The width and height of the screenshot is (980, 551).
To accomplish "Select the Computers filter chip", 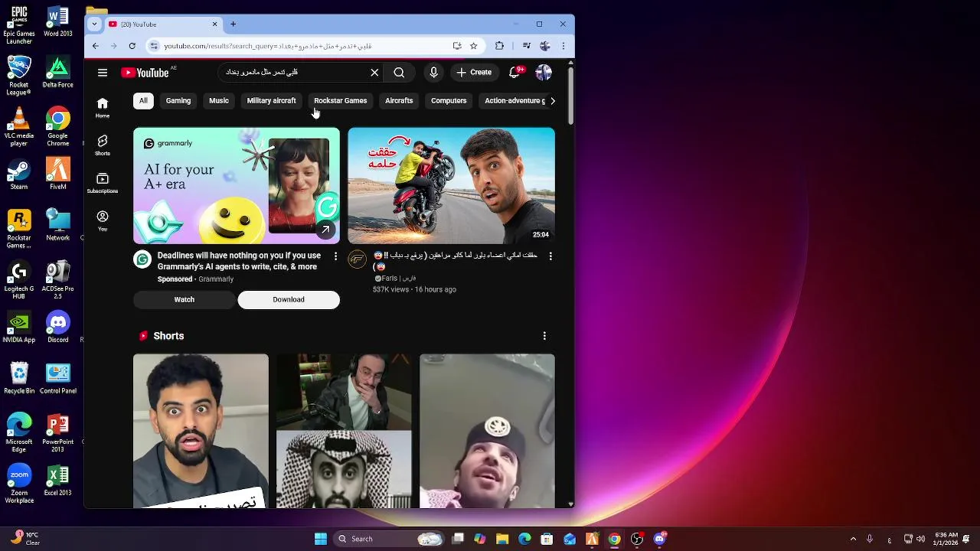I will click(449, 100).
